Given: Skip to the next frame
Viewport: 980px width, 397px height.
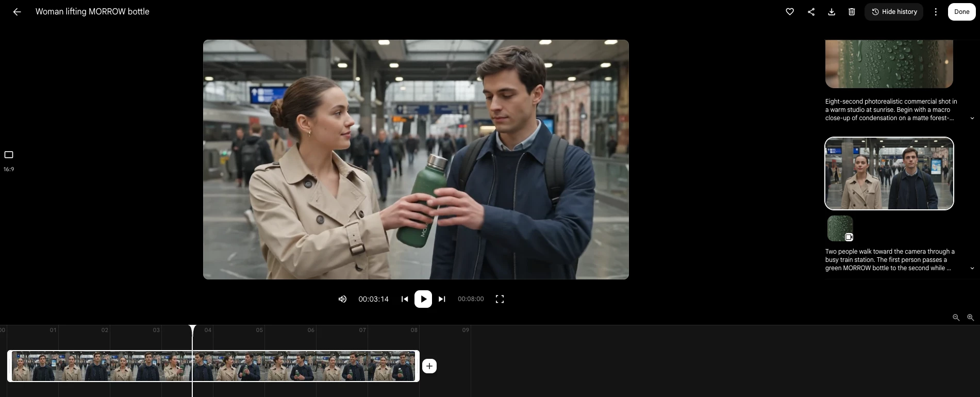Looking at the screenshot, I should coord(442,299).
